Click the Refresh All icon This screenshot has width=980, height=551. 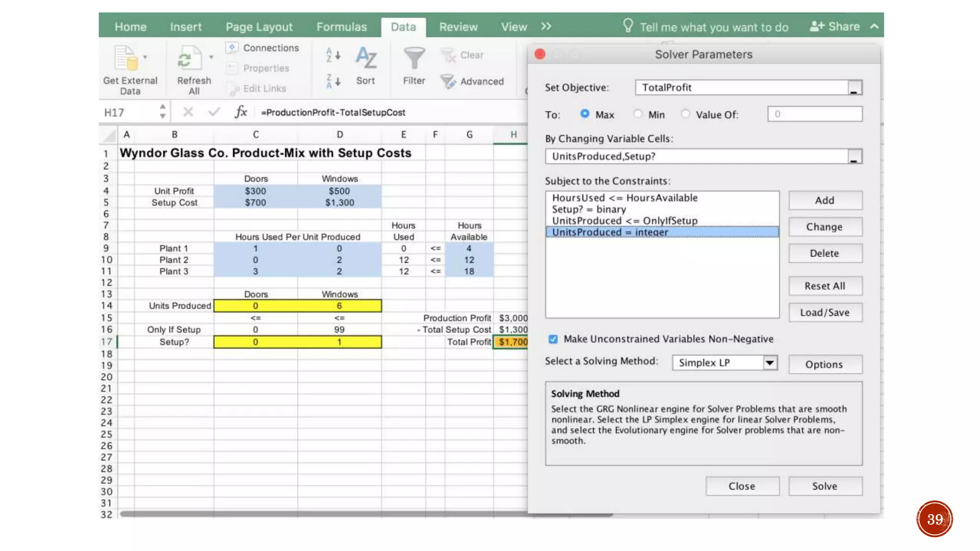pyautogui.click(x=189, y=58)
